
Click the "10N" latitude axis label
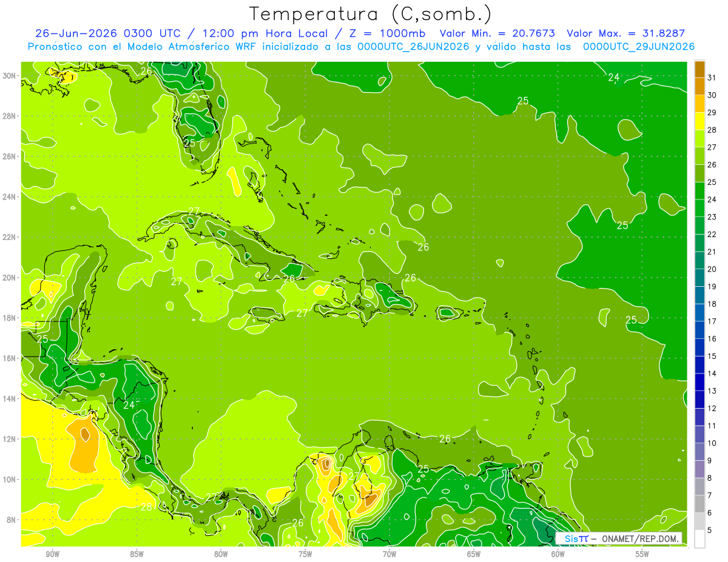(10, 479)
